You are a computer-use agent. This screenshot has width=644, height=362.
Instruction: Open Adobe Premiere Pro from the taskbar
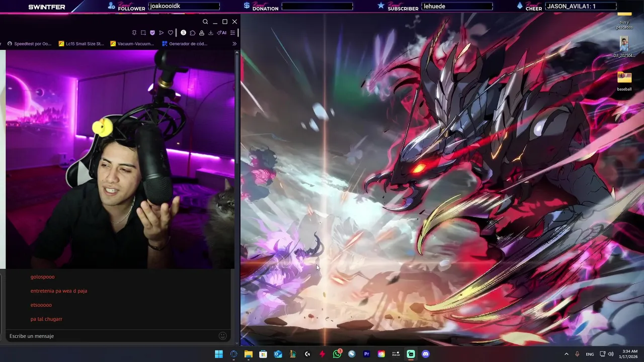coord(366,354)
